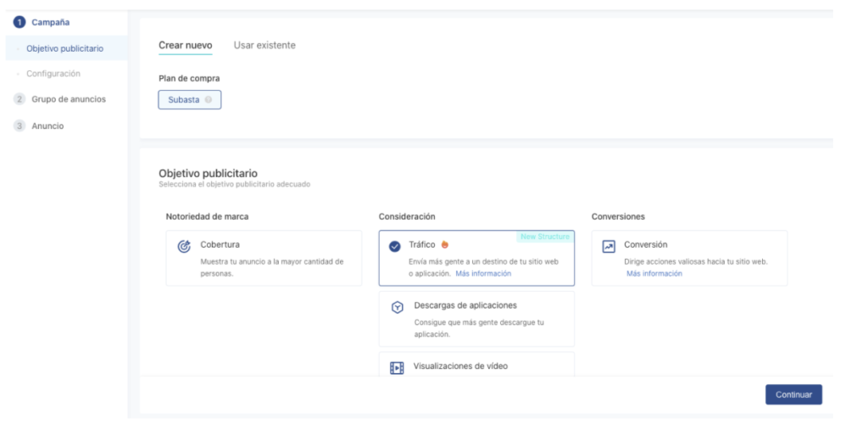This screenshot has height=424, width=868.
Task: Go to Grupo de anuncios step
Action: point(69,99)
